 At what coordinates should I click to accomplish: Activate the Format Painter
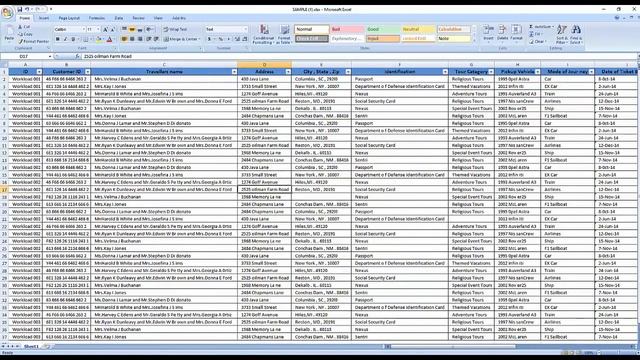(x=33, y=41)
